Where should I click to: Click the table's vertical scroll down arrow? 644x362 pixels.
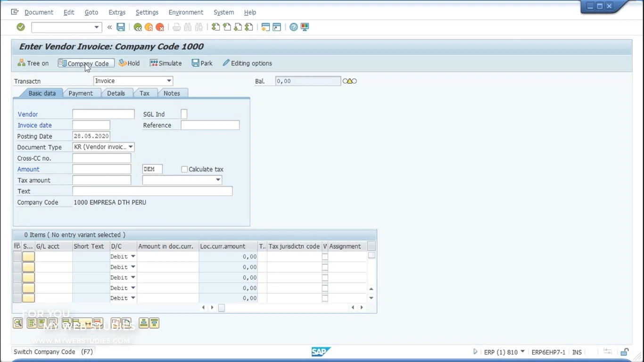pyautogui.click(x=371, y=298)
